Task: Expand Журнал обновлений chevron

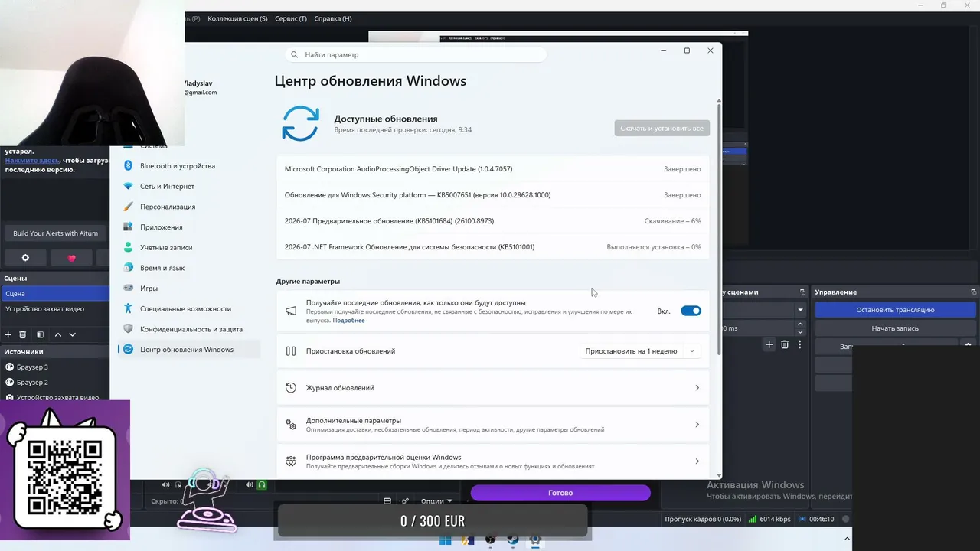Action: (697, 388)
